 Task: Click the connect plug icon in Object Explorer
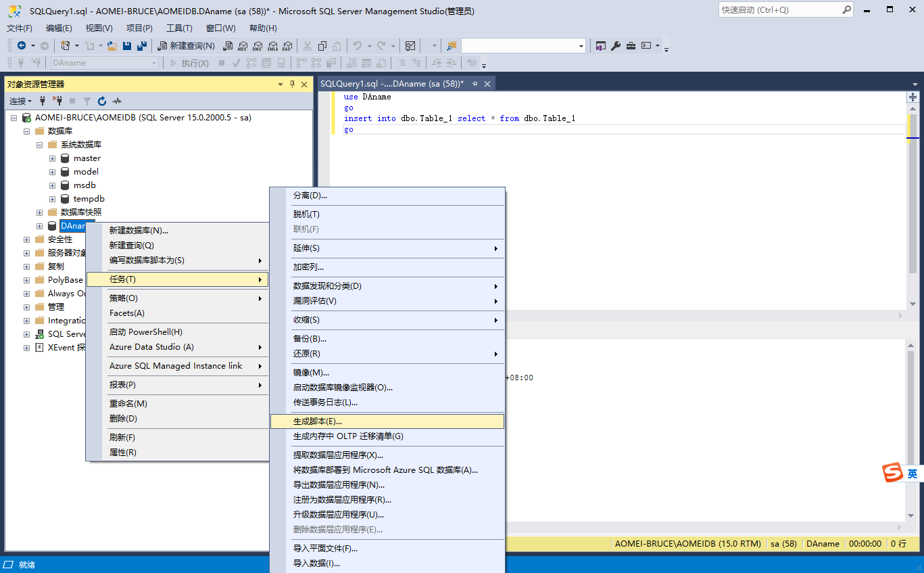click(x=43, y=101)
